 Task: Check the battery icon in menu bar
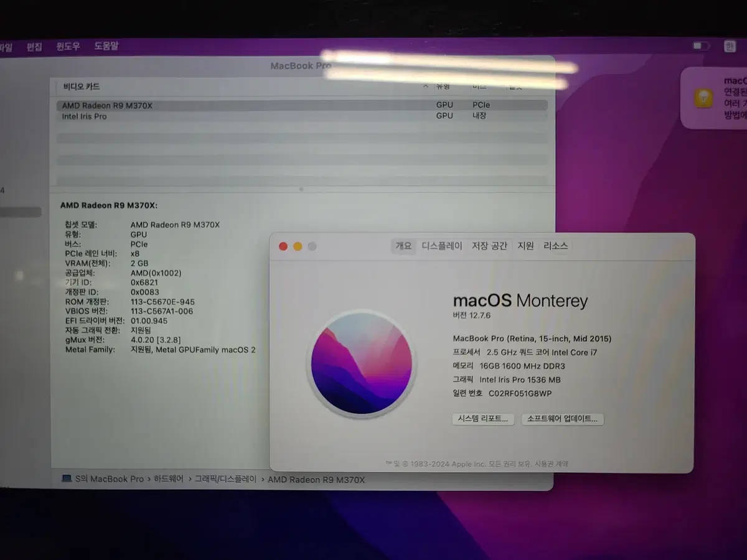701,46
